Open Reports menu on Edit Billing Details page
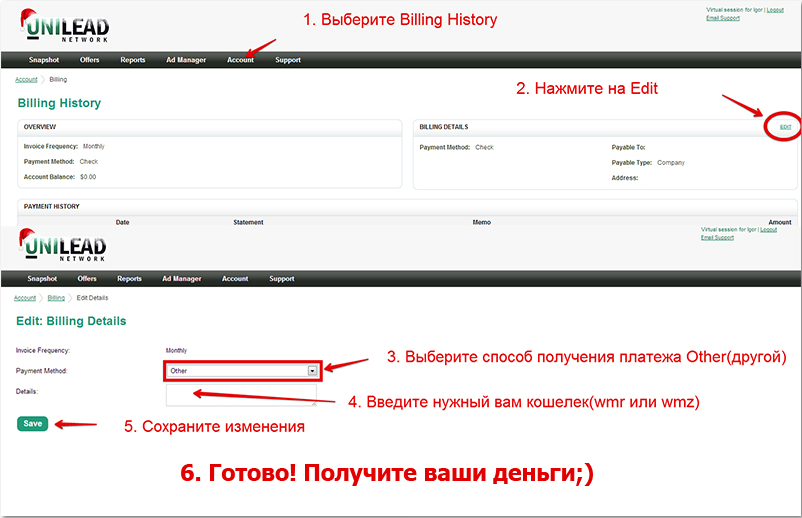The width and height of the screenshot is (802, 518). click(x=129, y=279)
